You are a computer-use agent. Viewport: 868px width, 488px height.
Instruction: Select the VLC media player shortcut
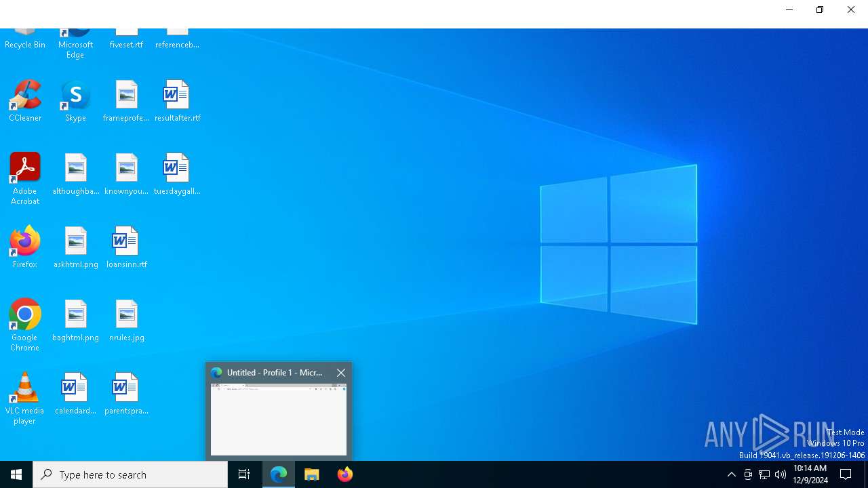point(25,399)
